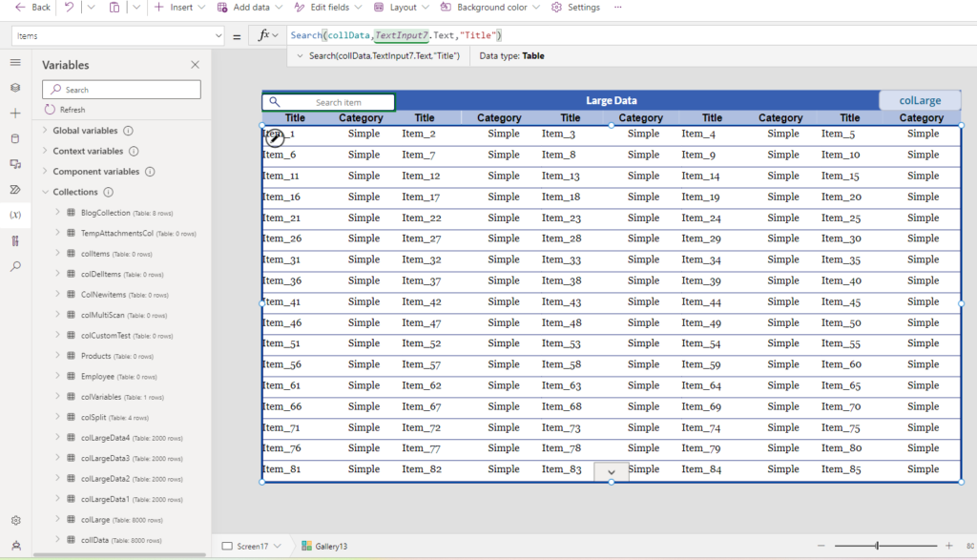Expand the colSplit collection
Viewport: 977px width, 560px height.
[x=57, y=417]
